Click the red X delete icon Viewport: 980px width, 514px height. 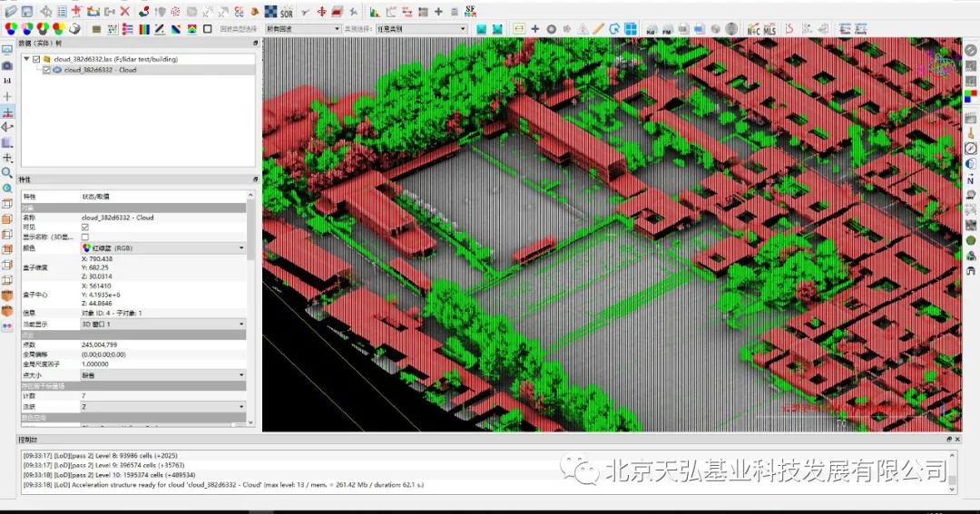pyautogui.click(x=125, y=11)
